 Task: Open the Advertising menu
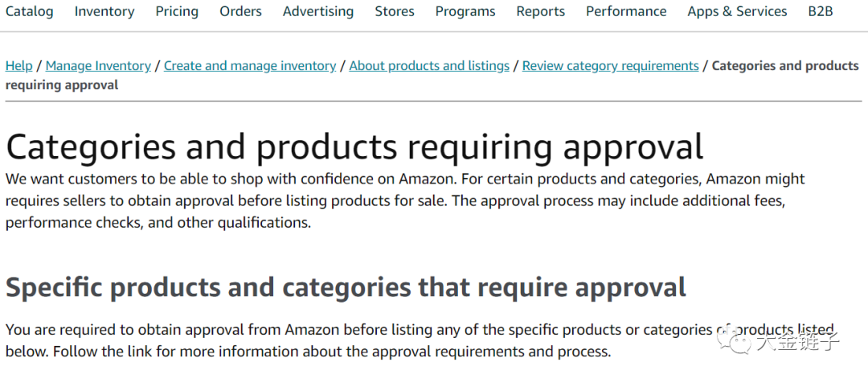tap(318, 11)
